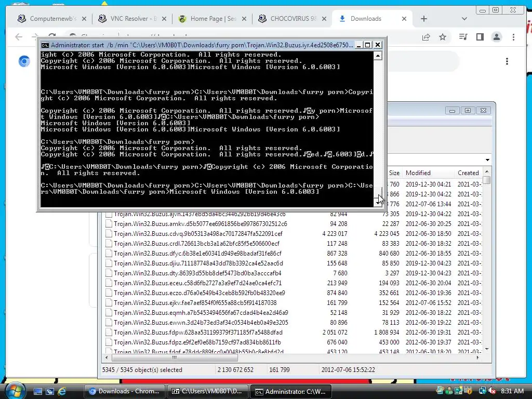Click the taskbar clock 8:31 AM
This screenshot has height=399, width=532.
[x=512, y=391]
